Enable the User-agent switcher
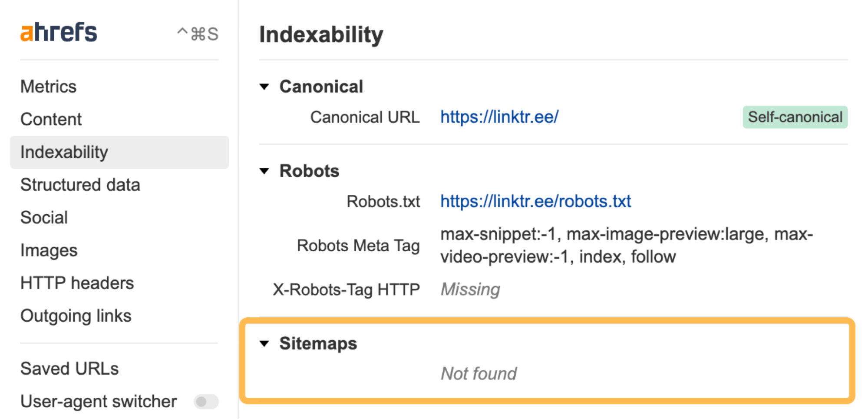The image size is (868, 419). tap(206, 402)
